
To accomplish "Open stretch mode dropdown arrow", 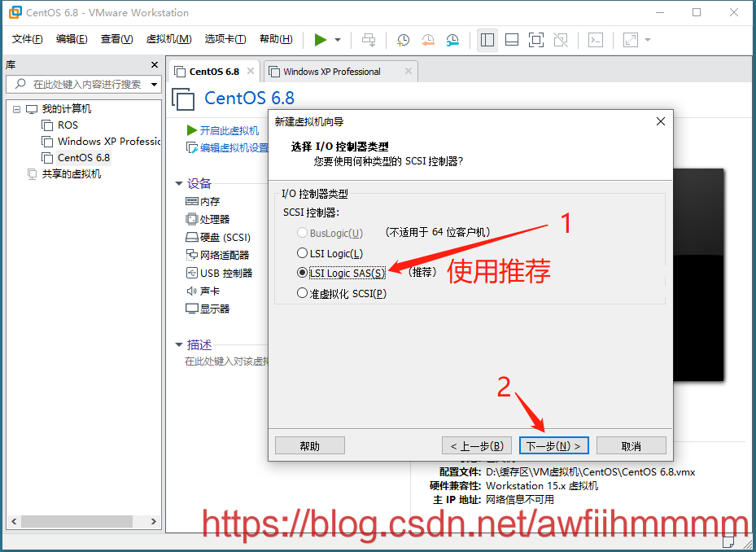I will [x=648, y=40].
